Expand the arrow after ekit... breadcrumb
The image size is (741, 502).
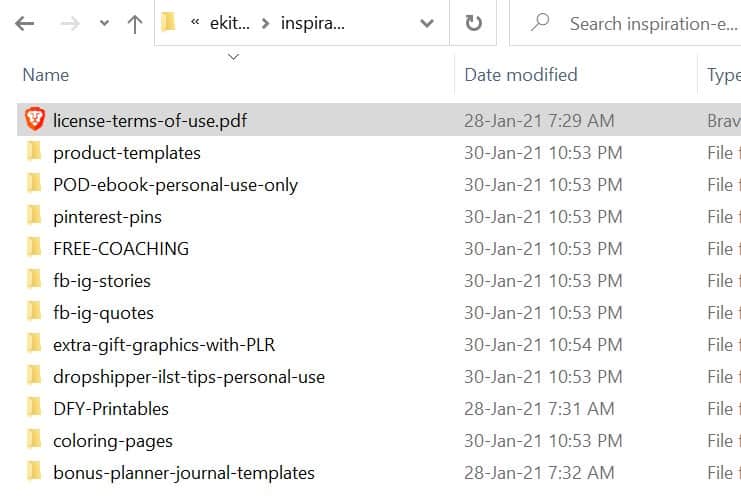pos(266,23)
